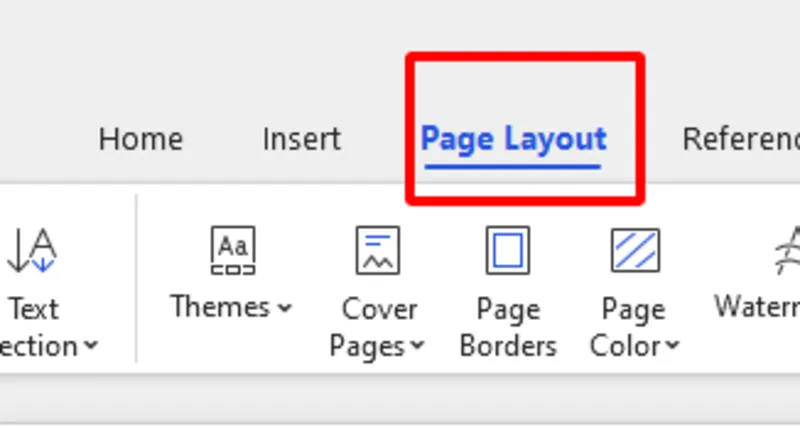Click the Cover Pages icon

click(x=378, y=250)
